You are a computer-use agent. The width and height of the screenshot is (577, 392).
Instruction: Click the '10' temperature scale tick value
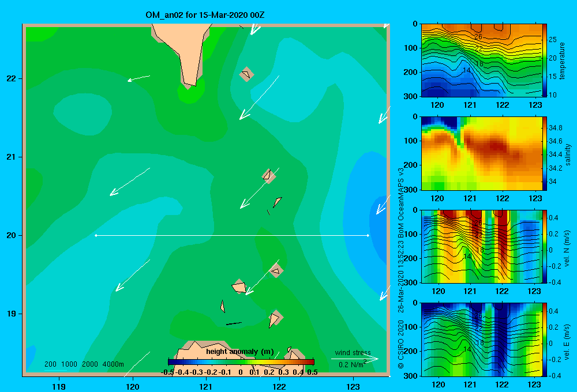(553, 95)
